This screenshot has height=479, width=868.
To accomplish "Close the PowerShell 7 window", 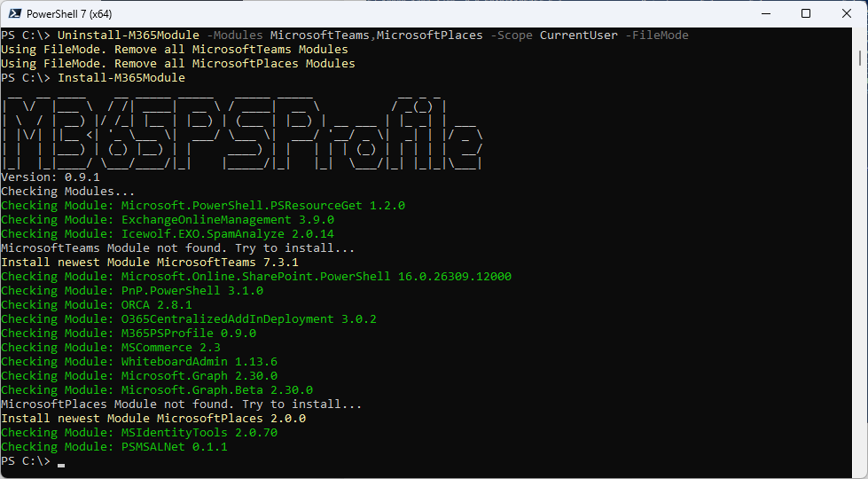I will 847,14.
